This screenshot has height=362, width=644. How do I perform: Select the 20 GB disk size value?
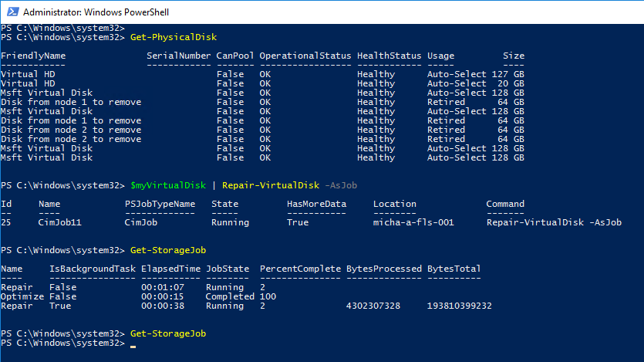[x=511, y=83]
